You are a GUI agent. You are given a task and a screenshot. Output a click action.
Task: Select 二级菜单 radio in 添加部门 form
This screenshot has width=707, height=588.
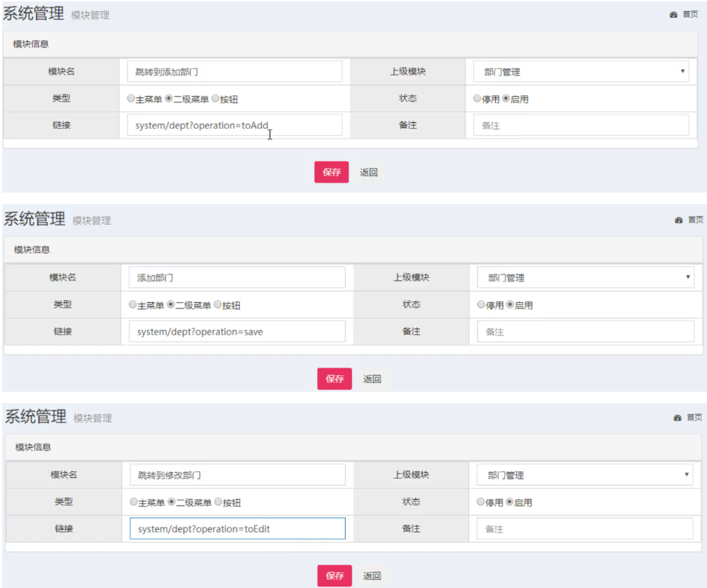click(171, 304)
